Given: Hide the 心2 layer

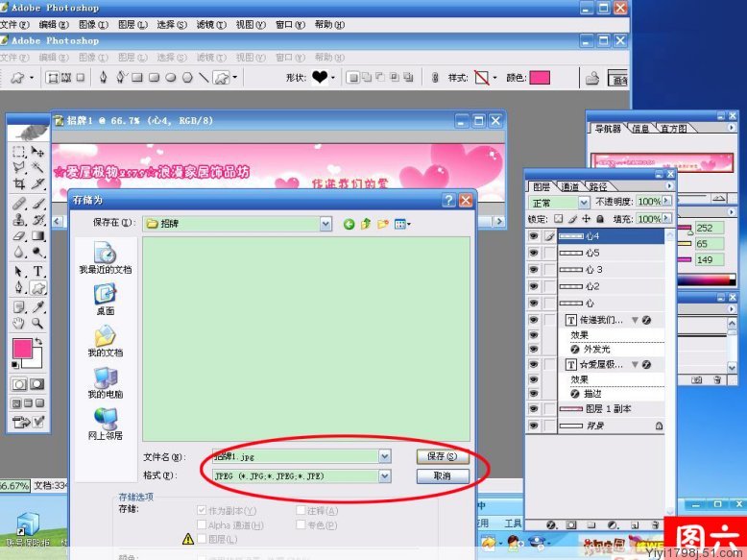Looking at the screenshot, I should pyautogui.click(x=534, y=286).
